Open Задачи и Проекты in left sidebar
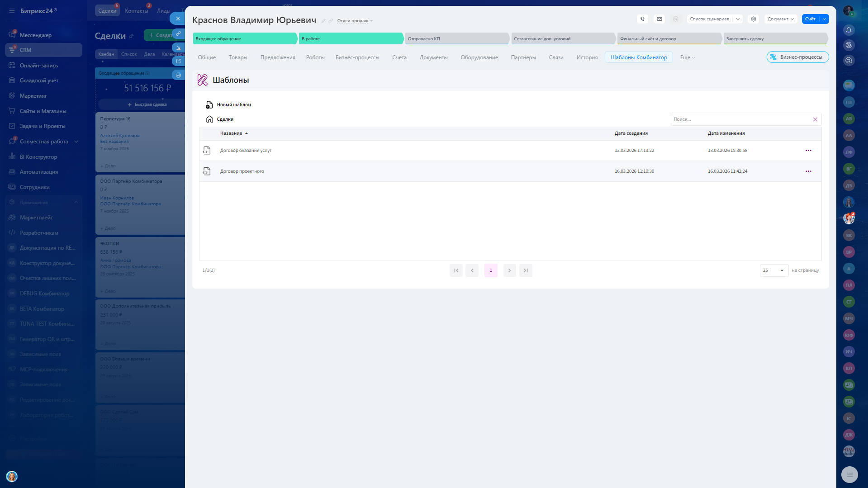This screenshot has height=488, width=868. tap(43, 126)
